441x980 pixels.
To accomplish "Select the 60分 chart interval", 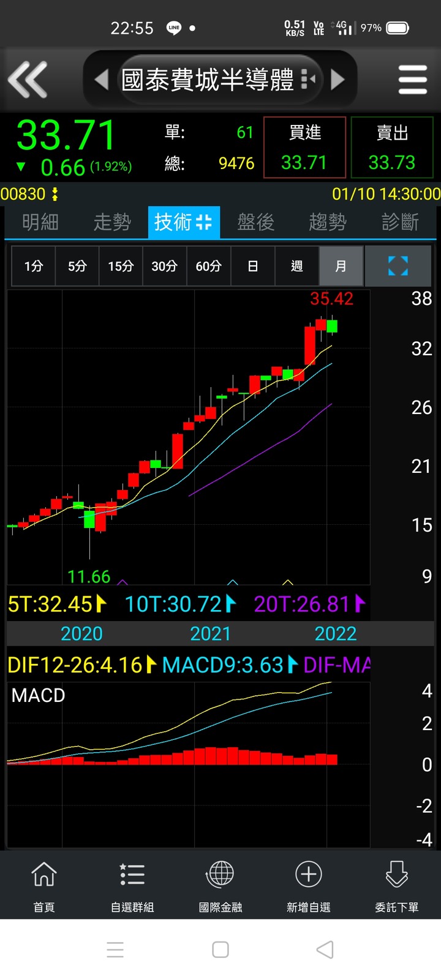I will 209,266.
